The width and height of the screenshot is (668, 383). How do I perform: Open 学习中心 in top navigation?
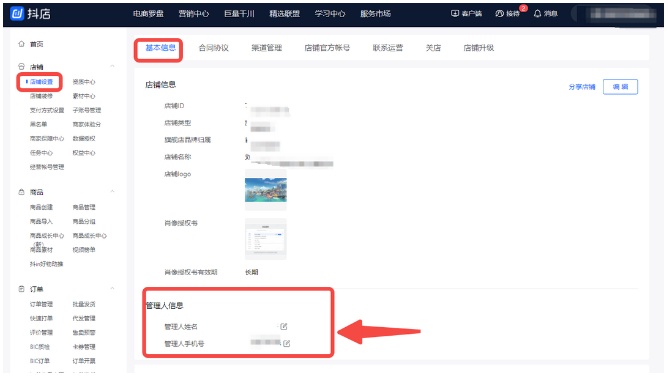330,14
